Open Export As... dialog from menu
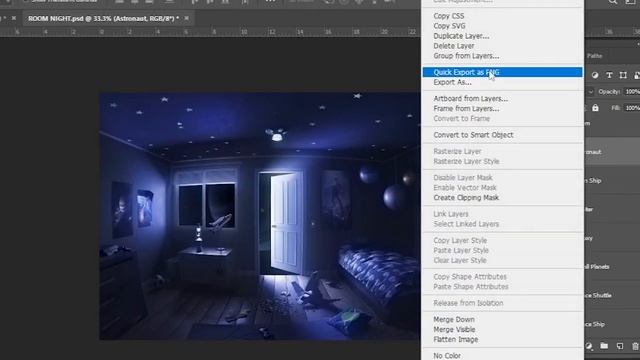 [452, 82]
